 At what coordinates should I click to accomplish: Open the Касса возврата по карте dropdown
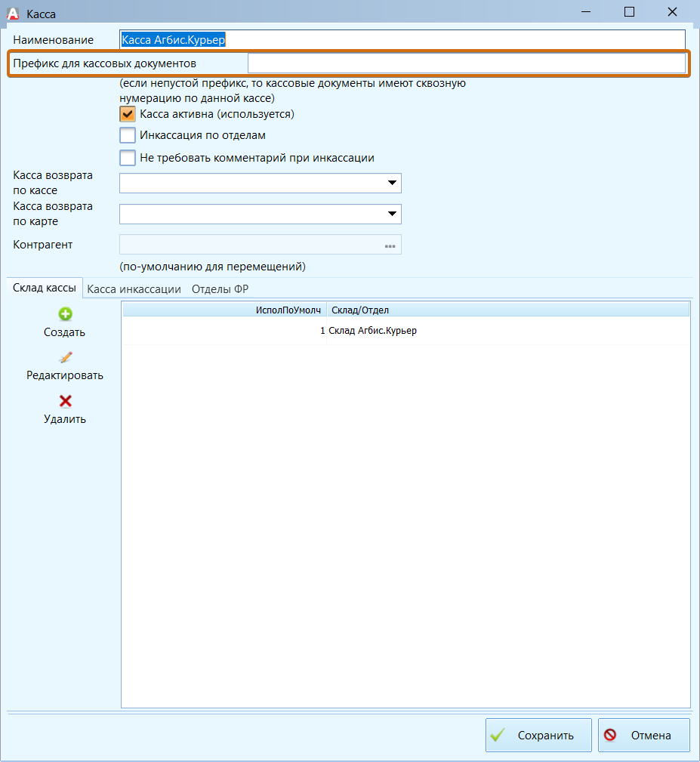pos(392,214)
